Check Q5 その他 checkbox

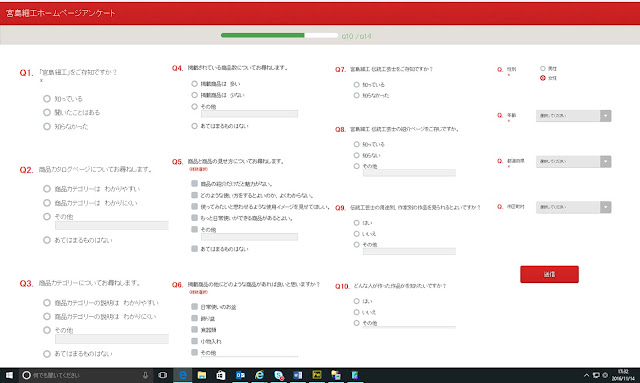(195, 229)
